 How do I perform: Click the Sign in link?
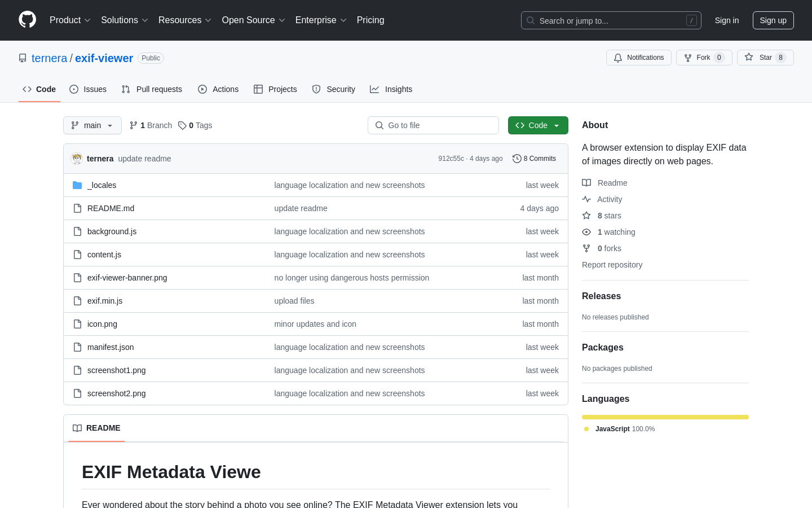point(727,20)
